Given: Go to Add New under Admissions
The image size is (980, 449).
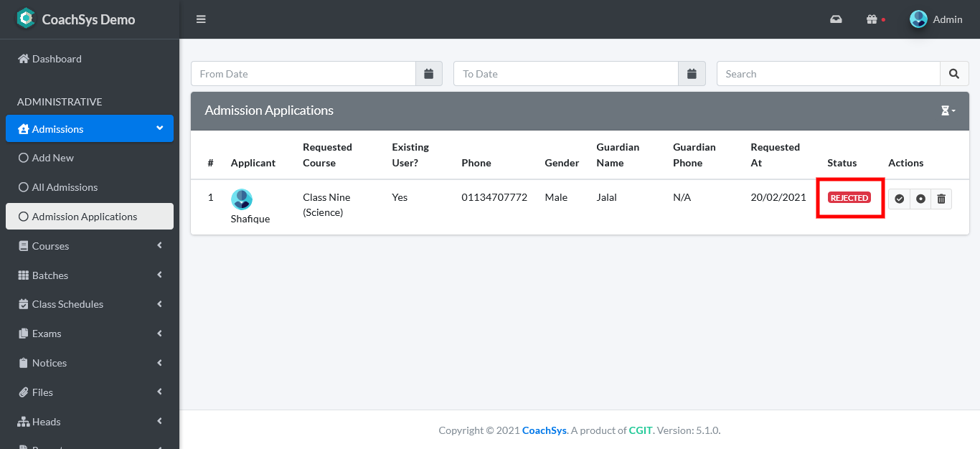Looking at the screenshot, I should (53, 158).
